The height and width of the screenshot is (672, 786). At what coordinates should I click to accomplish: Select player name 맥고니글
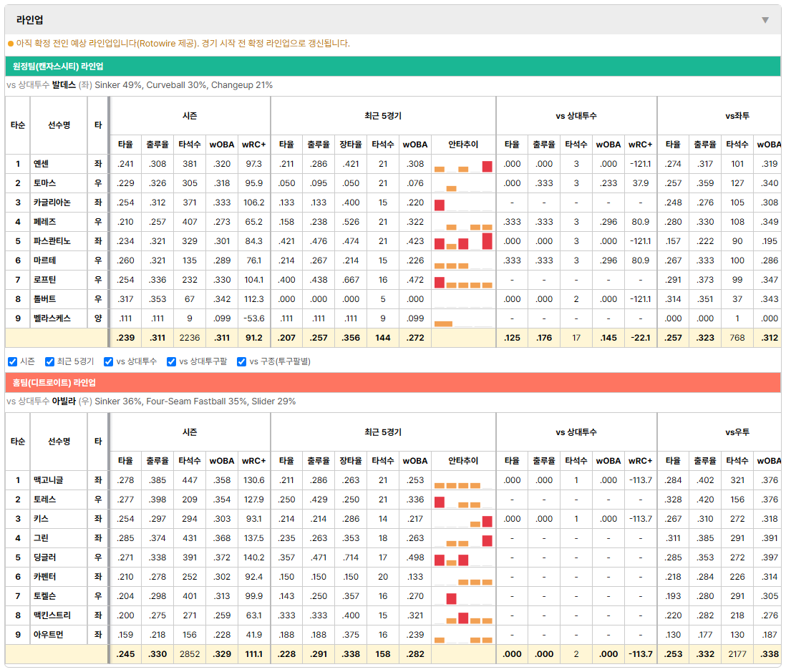point(49,480)
